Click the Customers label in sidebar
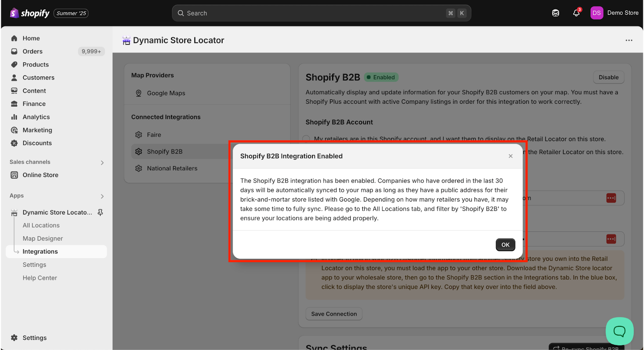Viewport: 644px width, 350px height. click(38, 78)
